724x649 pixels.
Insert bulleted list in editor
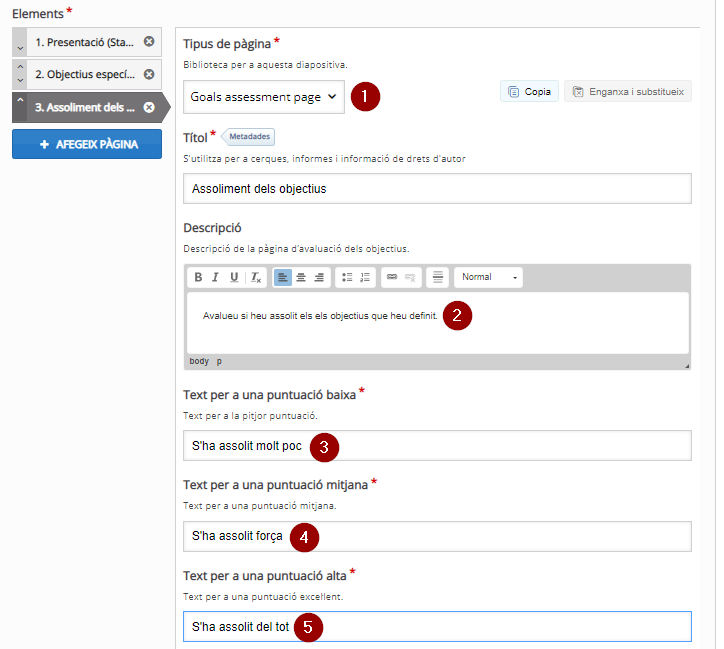pyautogui.click(x=347, y=277)
